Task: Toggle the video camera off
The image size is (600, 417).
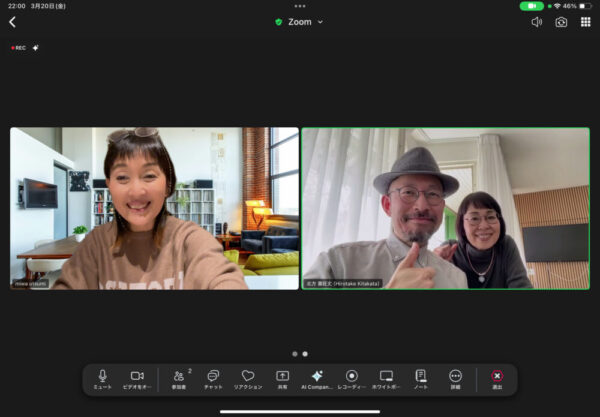Action: click(x=137, y=377)
